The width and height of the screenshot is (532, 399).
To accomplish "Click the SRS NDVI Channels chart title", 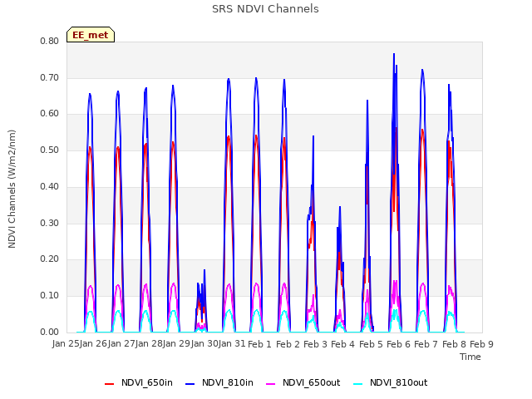I will 265,9.
